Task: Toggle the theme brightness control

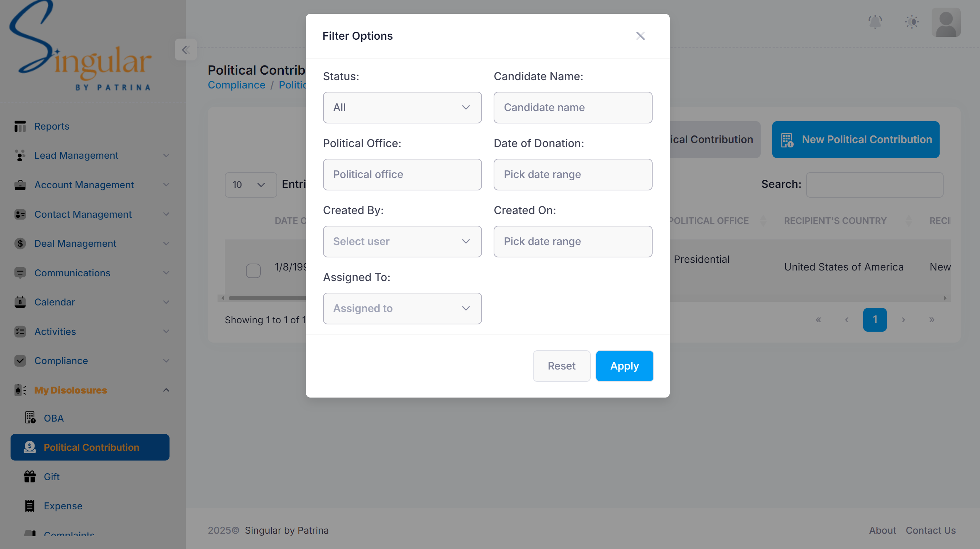Action: [912, 22]
